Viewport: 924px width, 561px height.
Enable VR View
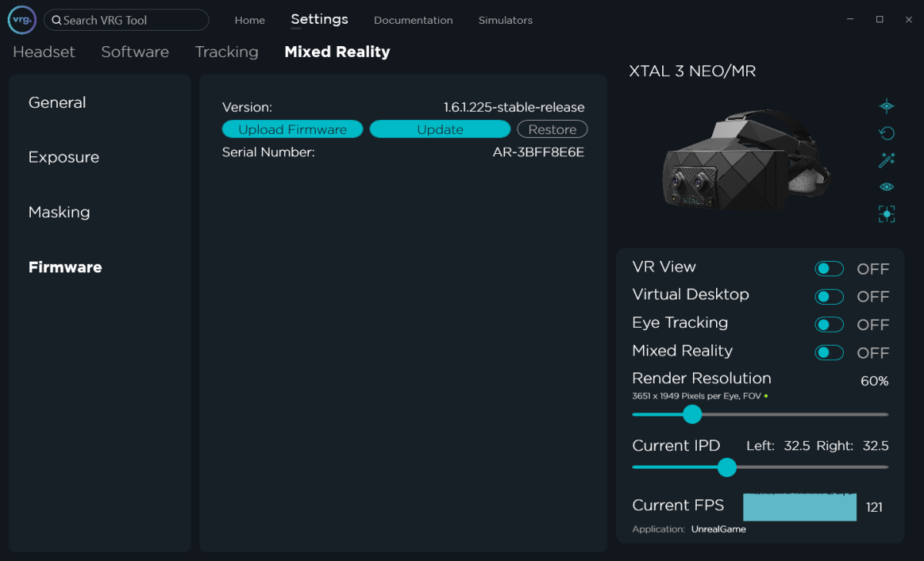tap(829, 268)
